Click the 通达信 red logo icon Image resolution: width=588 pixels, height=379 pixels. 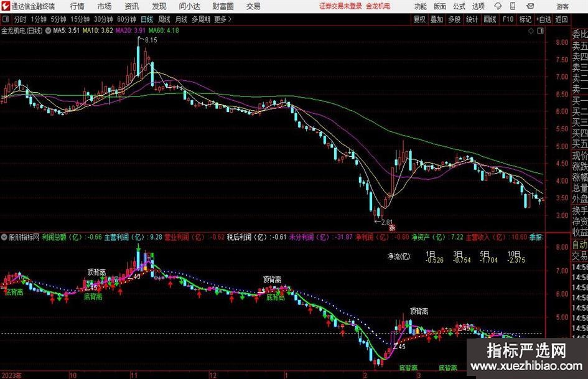(6, 6)
